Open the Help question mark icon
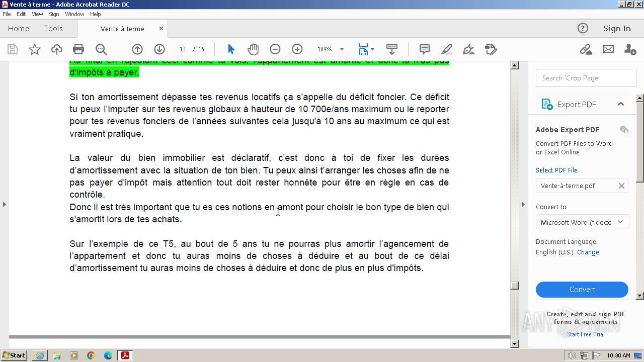Image resolution: width=644 pixels, height=362 pixels. pyautogui.click(x=583, y=29)
